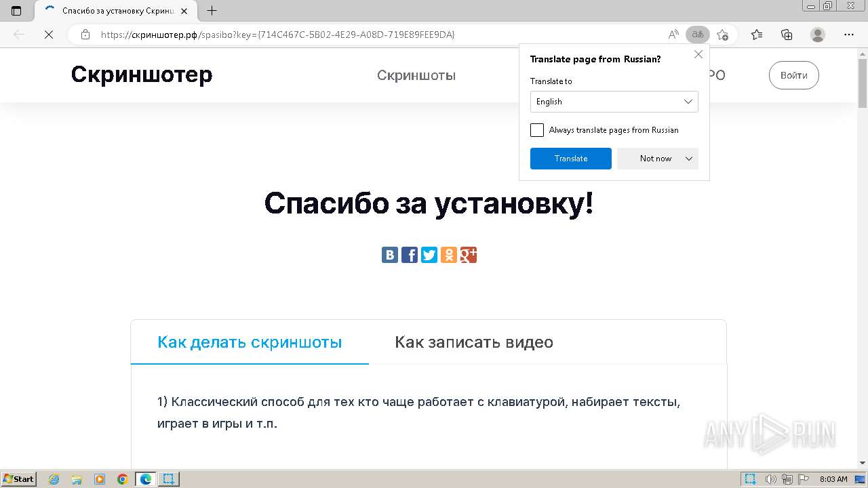Share via Odnoklassniki icon

coord(449,255)
